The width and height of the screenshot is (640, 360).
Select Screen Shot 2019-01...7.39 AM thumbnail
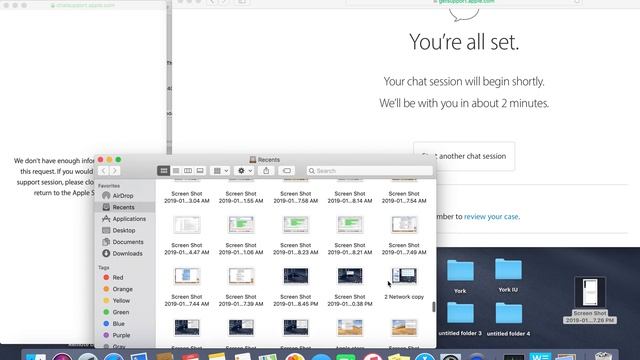click(x=241, y=276)
